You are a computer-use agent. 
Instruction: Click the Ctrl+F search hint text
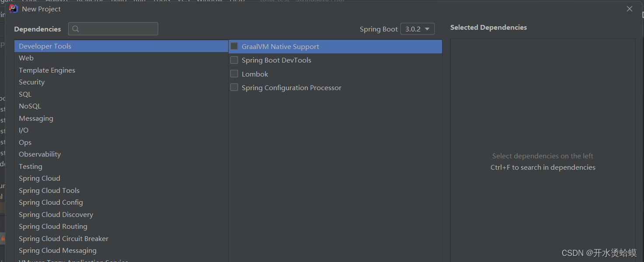543,167
